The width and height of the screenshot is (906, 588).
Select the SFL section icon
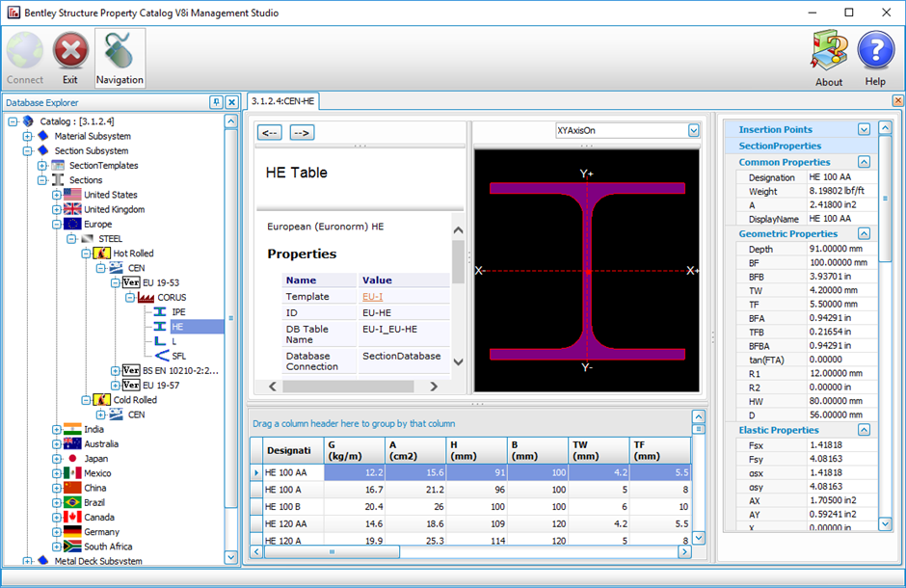tap(161, 356)
